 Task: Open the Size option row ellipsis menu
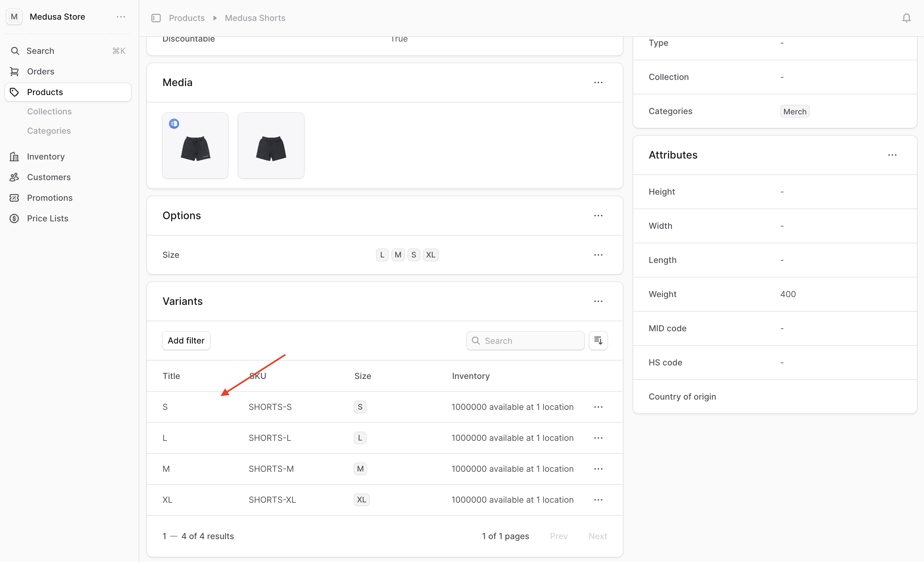point(598,255)
